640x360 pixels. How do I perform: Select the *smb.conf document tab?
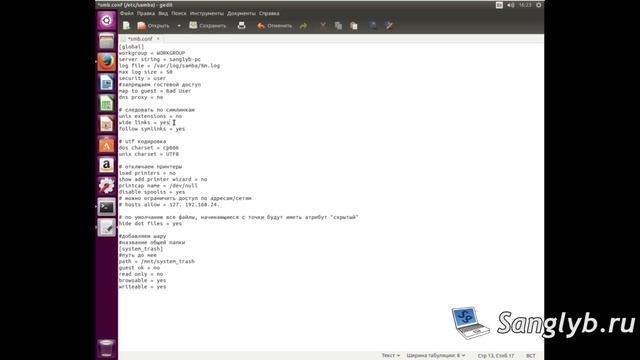click(x=140, y=39)
